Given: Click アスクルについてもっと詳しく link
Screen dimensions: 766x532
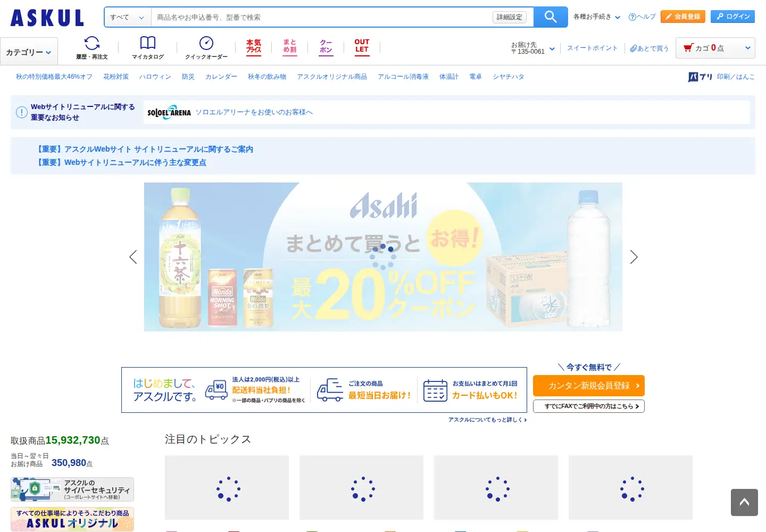Looking at the screenshot, I should click(487, 420).
